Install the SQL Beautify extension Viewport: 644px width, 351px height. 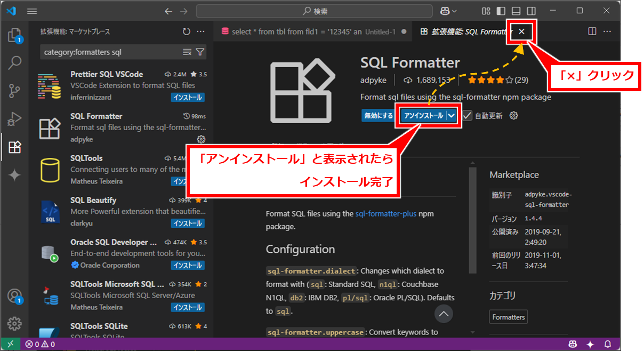187,224
